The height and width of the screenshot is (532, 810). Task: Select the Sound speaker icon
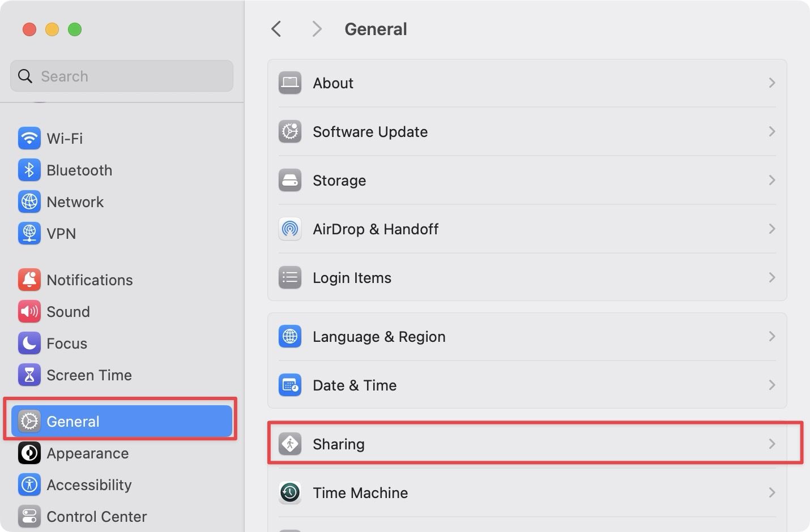(29, 311)
